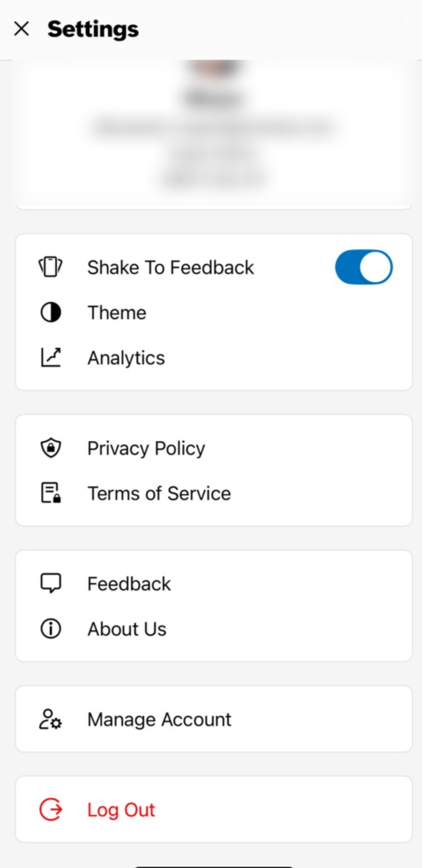Open the Privacy Policy link
Image resolution: width=422 pixels, height=868 pixels.
tap(146, 448)
